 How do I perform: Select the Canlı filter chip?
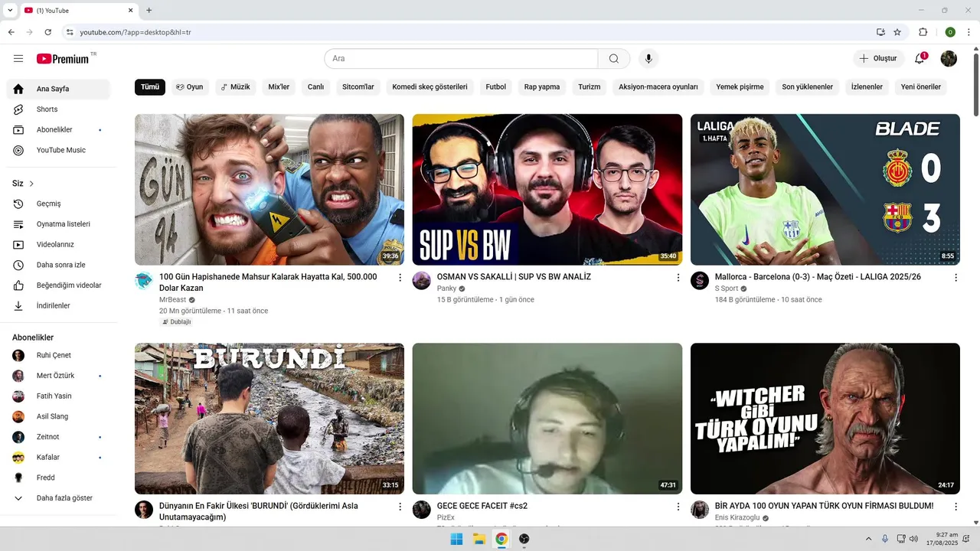coord(316,87)
